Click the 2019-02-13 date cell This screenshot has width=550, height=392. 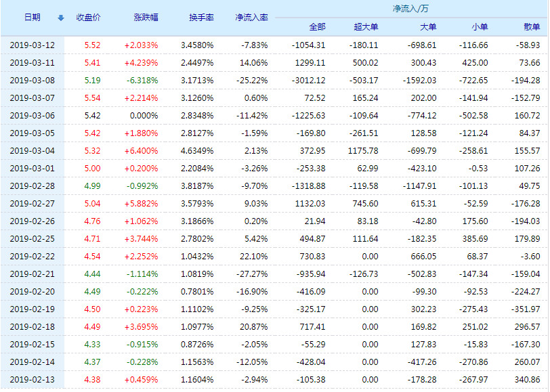(31, 380)
